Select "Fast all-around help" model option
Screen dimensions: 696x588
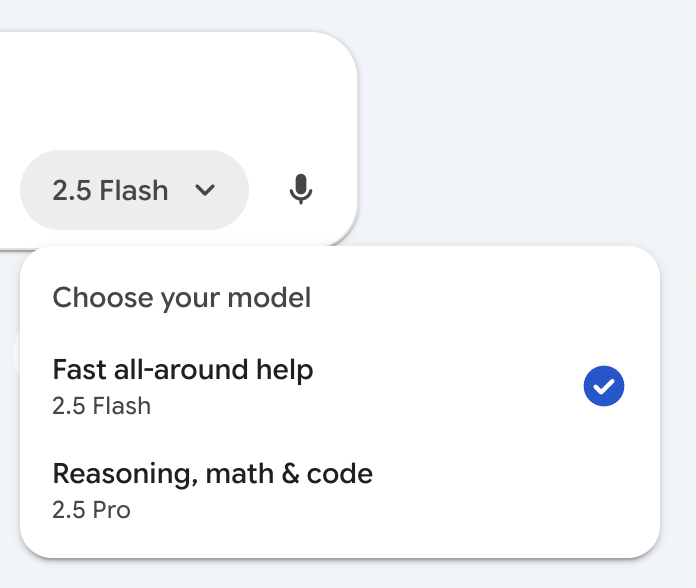tap(183, 371)
